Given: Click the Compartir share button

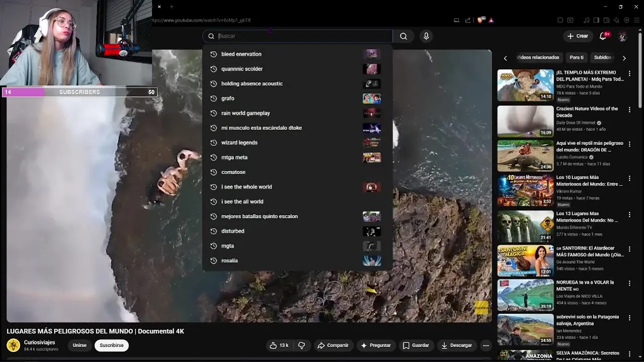Looking at the screenshot, I should click(333, 345).
